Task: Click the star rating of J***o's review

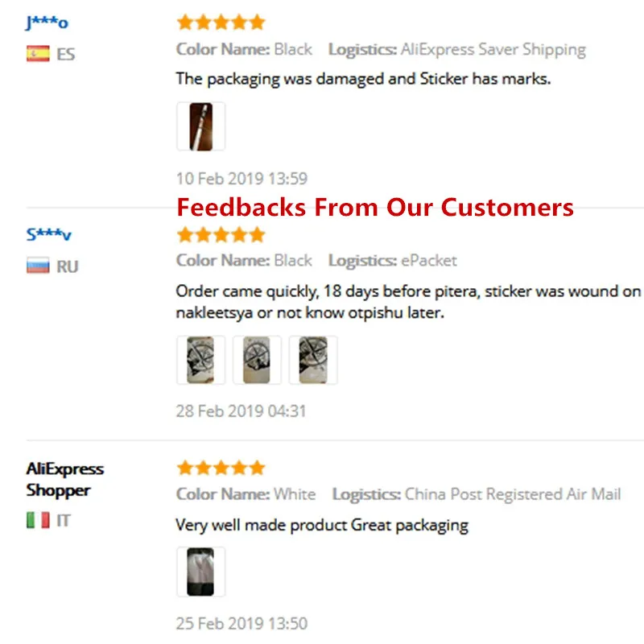Action: (x=221, y=23)
